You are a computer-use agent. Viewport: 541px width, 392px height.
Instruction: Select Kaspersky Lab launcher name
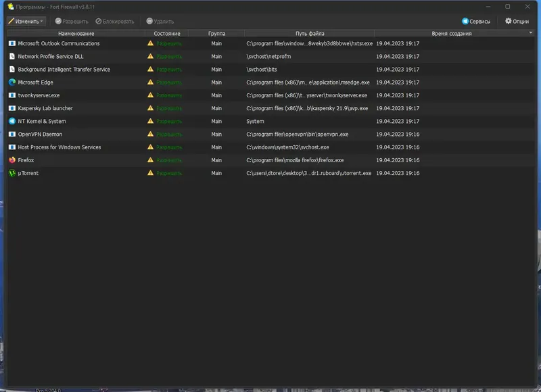pyautogui.click(x=45, y=108)
